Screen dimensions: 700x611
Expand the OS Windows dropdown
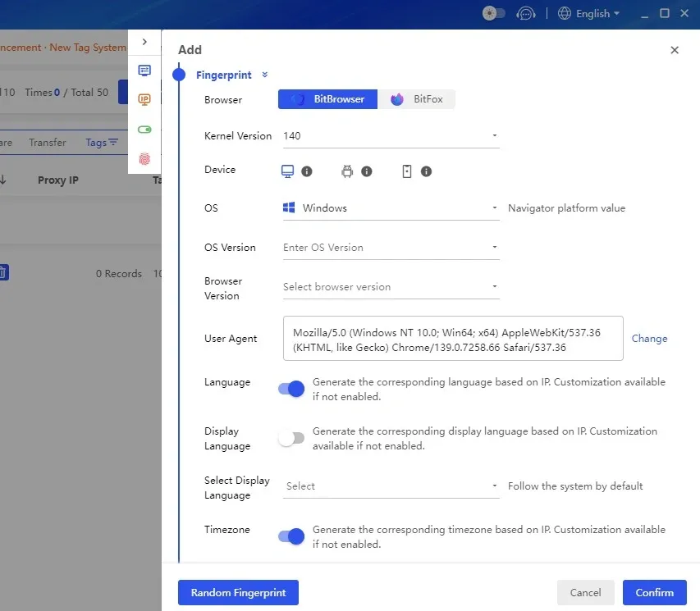tap(391, 208)
